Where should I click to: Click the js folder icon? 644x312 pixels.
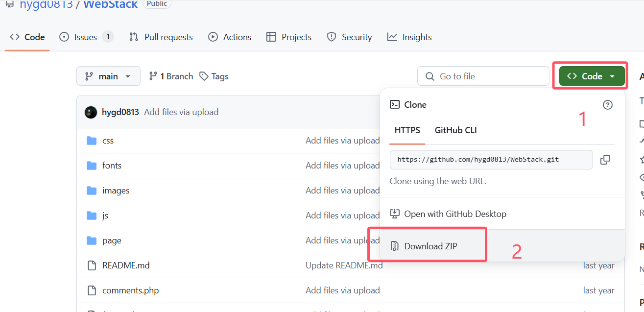coord(92,216)
